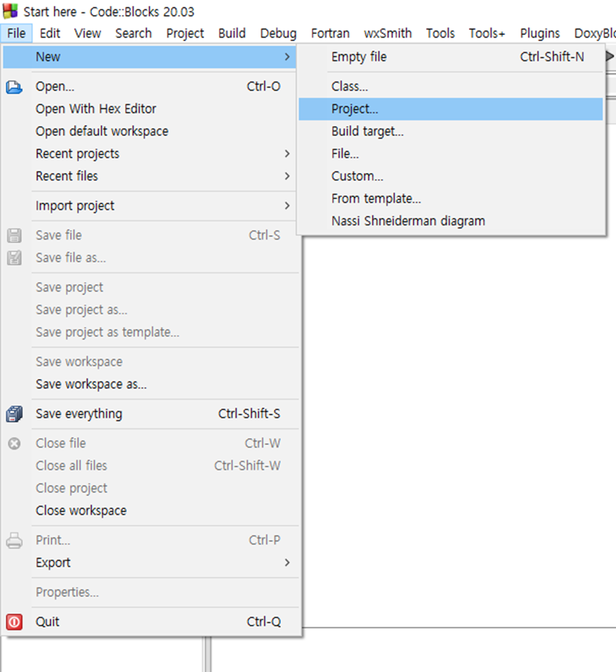Click Export in the File menu
The image size is (616, 672).
150,563
